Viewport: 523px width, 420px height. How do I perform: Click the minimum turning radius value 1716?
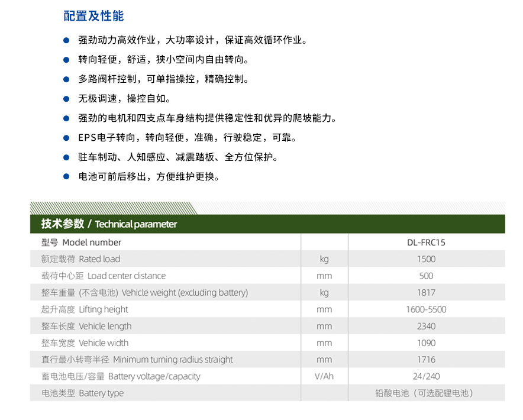[x=427, y=360]
